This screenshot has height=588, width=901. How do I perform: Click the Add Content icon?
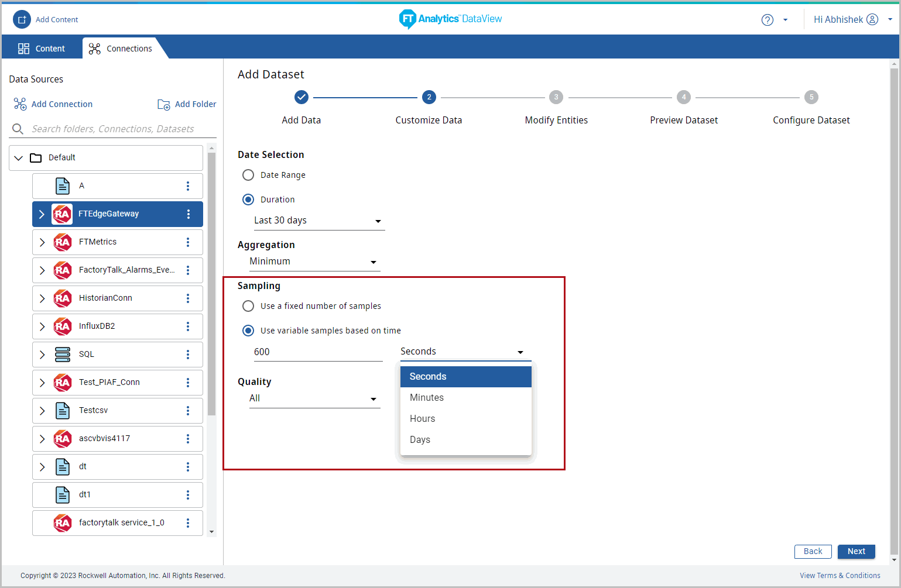(22, 19)
